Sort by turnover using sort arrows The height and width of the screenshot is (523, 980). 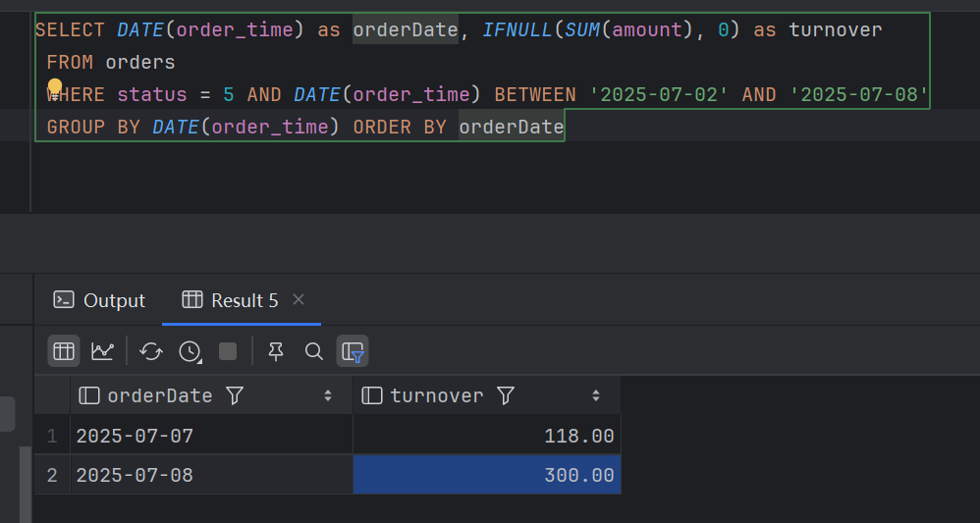coord(596,394)
